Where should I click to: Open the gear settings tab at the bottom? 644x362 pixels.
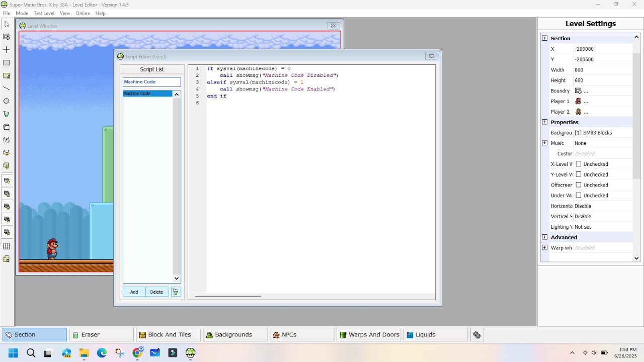(477, 334)
